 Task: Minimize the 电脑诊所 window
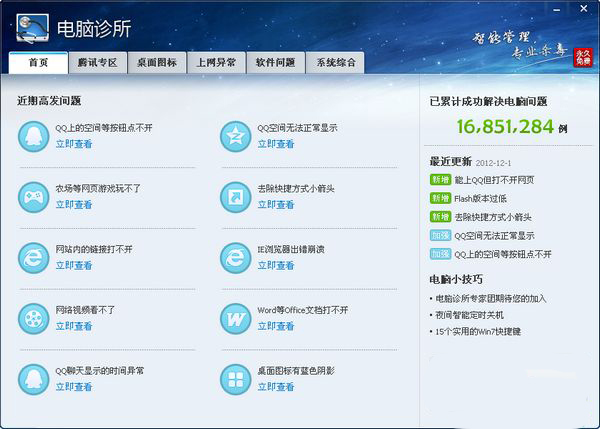point(557,9)
